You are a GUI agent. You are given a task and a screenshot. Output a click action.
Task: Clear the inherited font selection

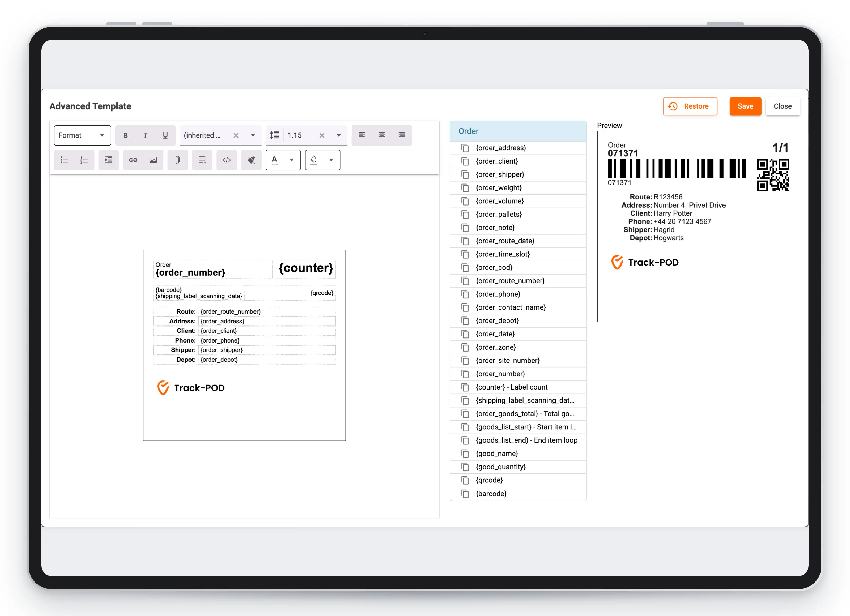click(x=236, y=135)
